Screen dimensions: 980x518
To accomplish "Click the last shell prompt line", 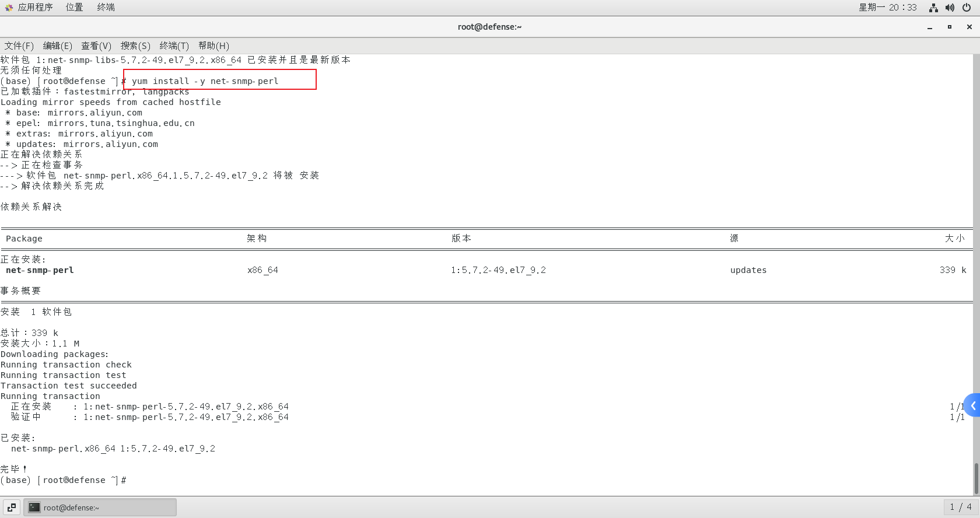I will click(64, 480).
